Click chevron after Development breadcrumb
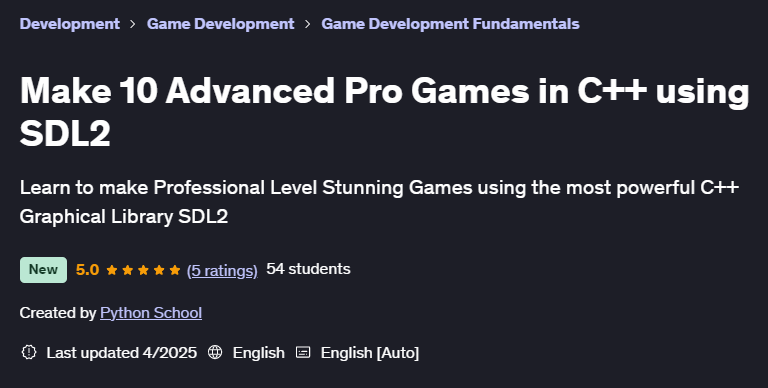The image size is (768, 388). tap(133, 24)
